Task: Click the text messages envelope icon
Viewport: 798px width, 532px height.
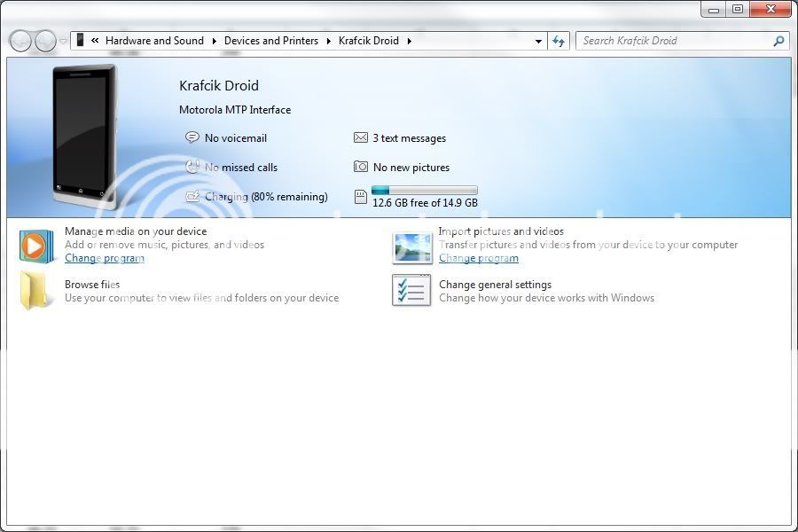Action: 360,137
